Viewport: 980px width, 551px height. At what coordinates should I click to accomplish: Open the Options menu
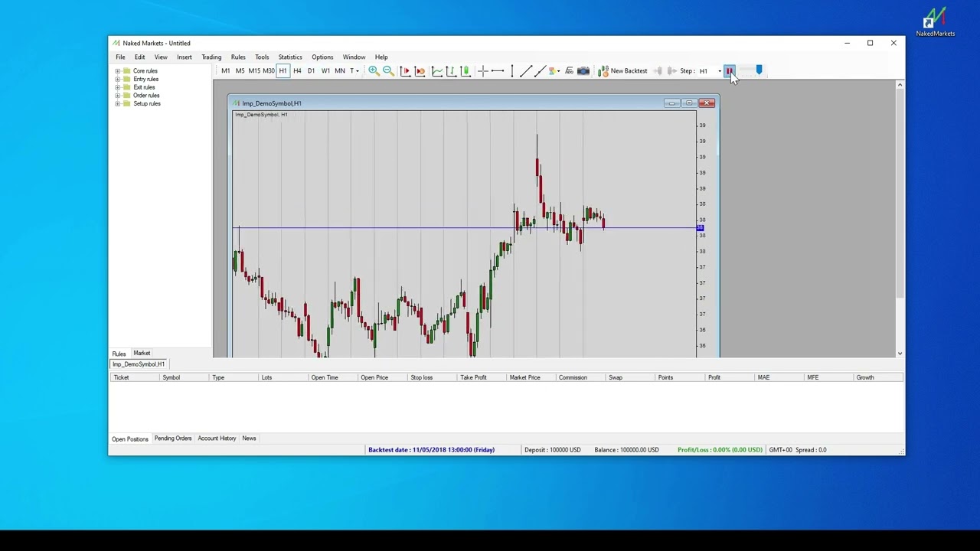coord(322,57)
